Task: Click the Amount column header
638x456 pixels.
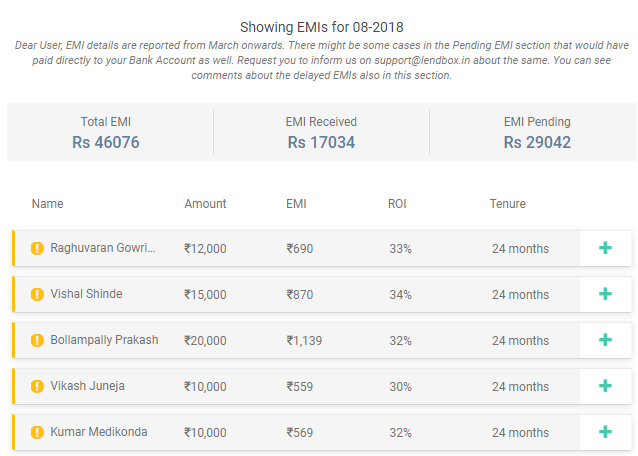Action: pyautogui.click(x=205, y=204)
